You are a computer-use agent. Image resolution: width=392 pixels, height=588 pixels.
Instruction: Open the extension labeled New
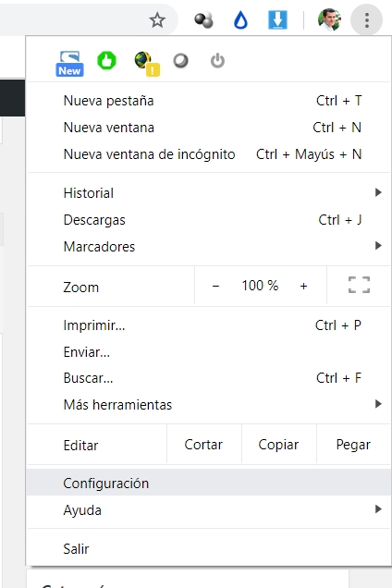pos(69,64)
